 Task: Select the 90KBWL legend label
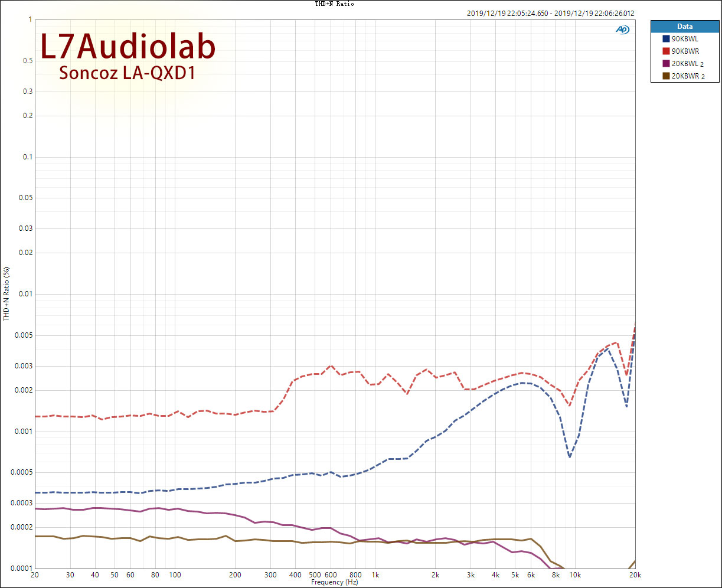point(685,38)
